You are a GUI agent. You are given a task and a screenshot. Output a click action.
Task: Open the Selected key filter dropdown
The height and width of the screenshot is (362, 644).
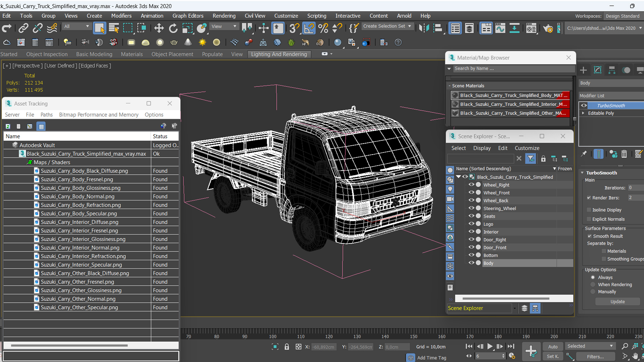[590, 346]
